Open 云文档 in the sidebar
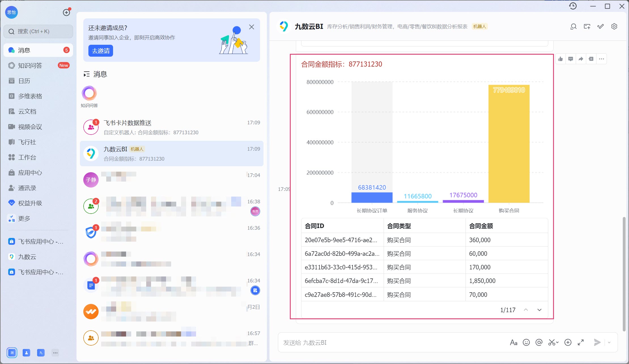 38,111
